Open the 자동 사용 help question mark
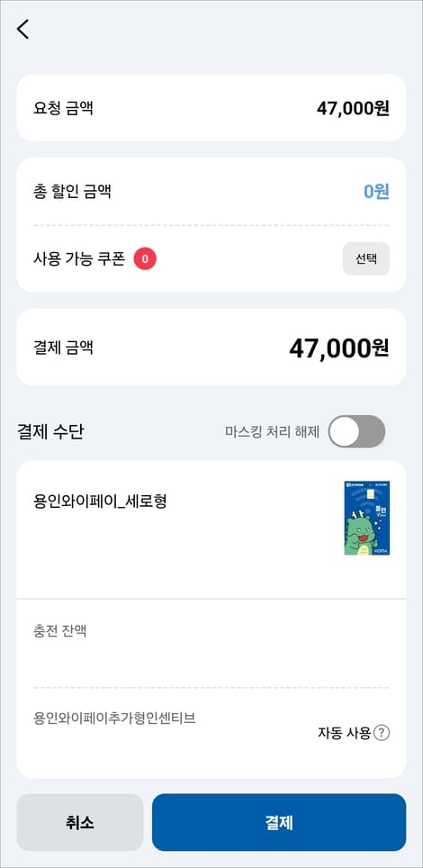Viewport: 423px width, 868px height. (x=382, y=733)
